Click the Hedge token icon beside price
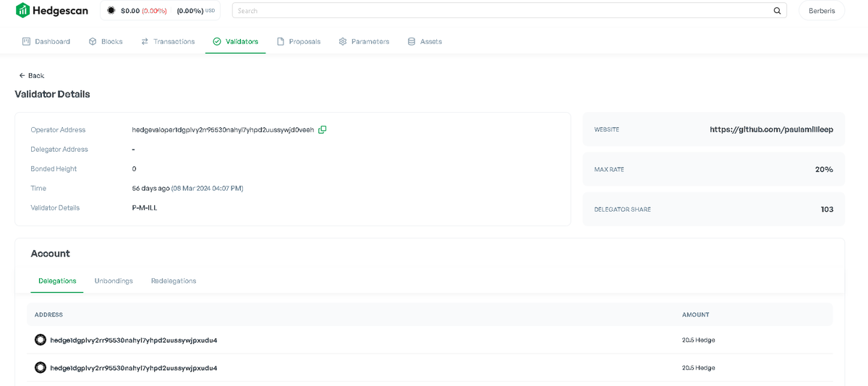This screenshot has height=386, width=868. [x=111, y=11]
